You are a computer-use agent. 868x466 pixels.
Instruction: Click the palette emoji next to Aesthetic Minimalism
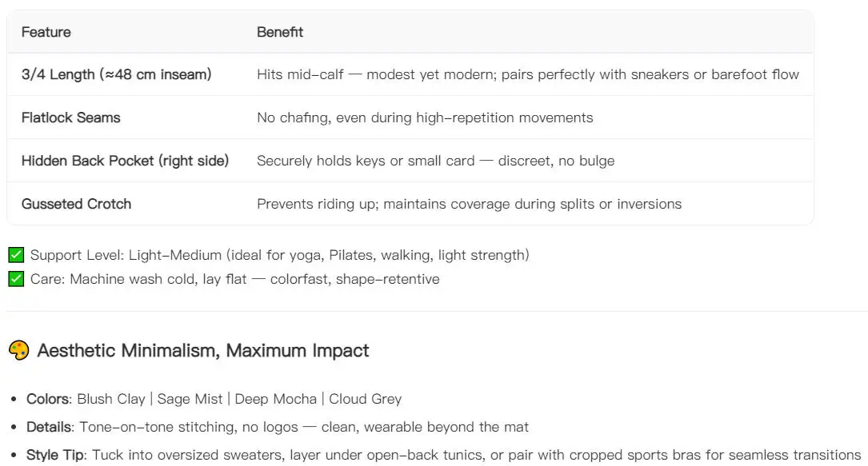pyautogui.click(x=19, y=350)
